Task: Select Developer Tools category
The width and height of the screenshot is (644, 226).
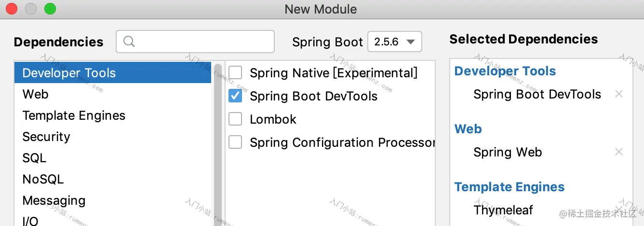Action: tap(113, 73)
